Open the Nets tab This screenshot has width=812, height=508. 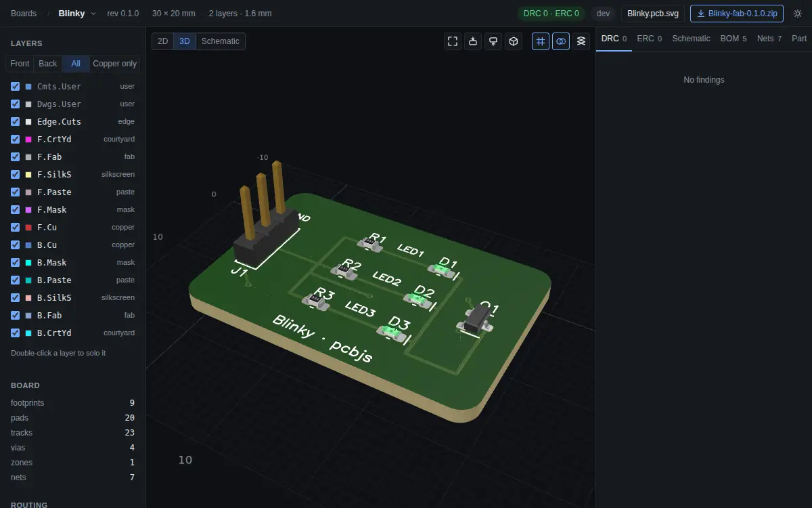pos(769,39)
